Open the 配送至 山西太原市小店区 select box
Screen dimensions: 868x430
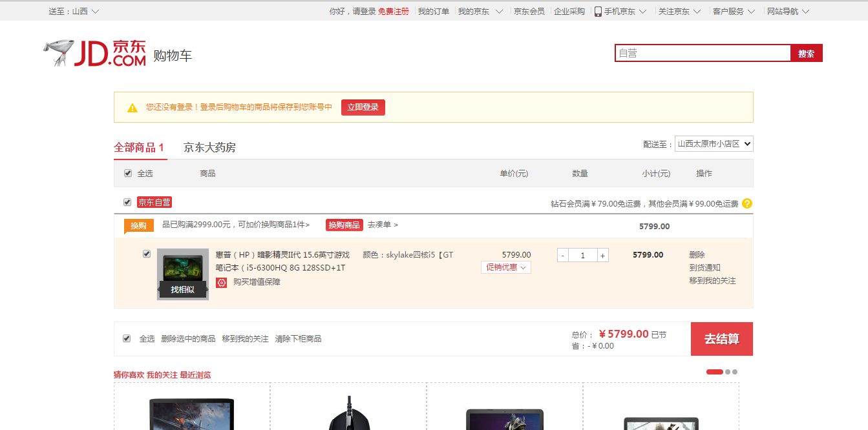(x=714, y=144)
